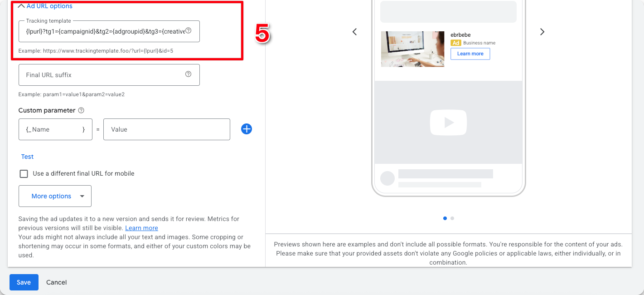Screen dimensions: 644x295
Task: Click the custom parameter Value field
Action: coord(167,129)
